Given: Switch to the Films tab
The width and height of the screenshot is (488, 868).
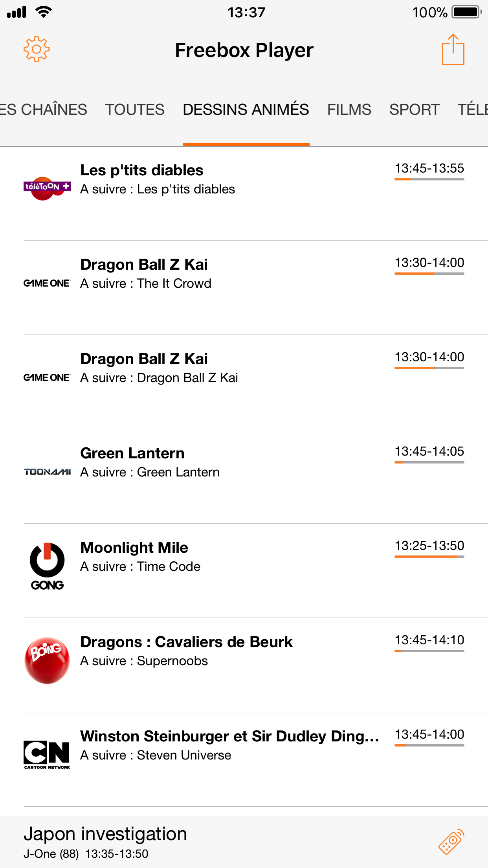Looking at the screenshot, I should tap(349, 110).
